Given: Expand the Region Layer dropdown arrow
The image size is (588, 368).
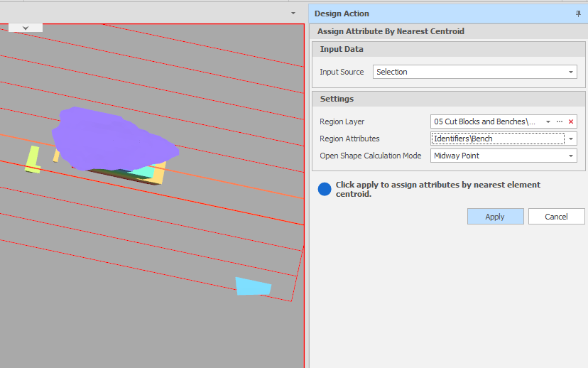Looking at the screenshot, I should tap(548, 121).
